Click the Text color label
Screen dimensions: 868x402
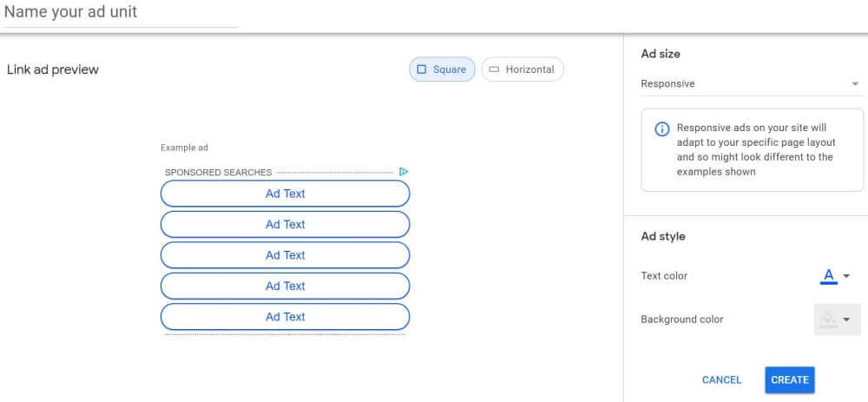click(664, 276)
